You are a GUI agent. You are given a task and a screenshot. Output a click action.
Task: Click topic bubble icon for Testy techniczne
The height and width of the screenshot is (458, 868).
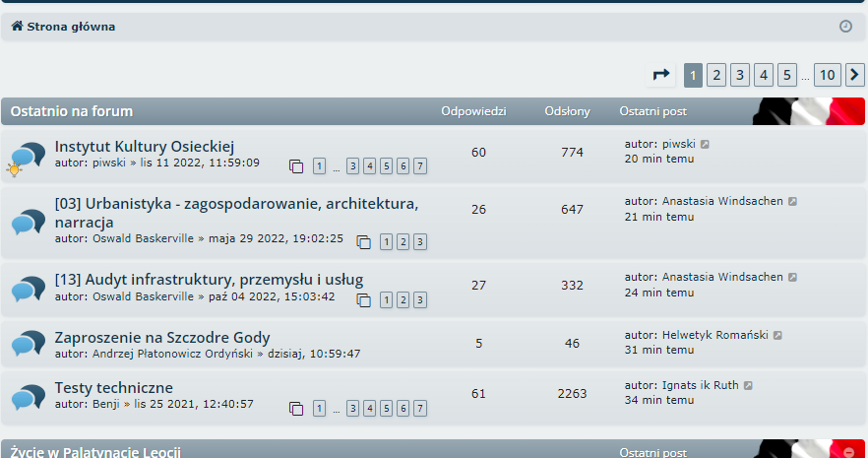(28, 395)
